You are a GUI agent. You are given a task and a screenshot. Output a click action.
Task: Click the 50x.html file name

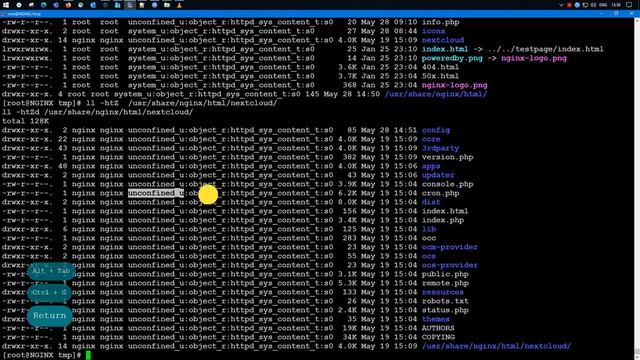(440, 76)
